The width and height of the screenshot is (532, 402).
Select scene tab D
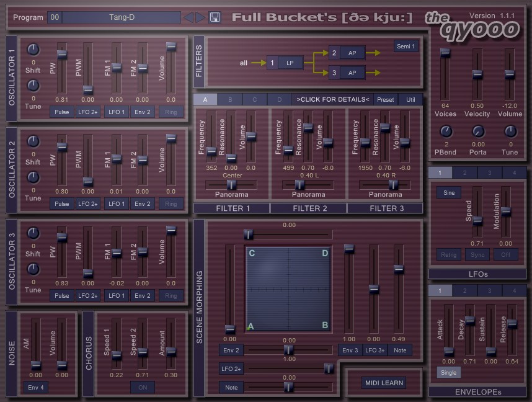[x=279, y=99]
